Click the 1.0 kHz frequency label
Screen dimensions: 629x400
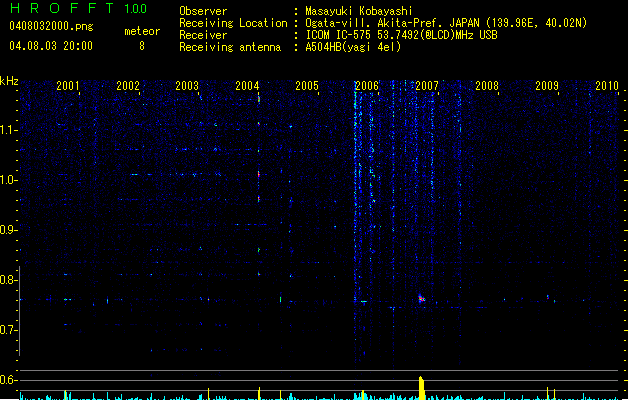coord(8,180)
